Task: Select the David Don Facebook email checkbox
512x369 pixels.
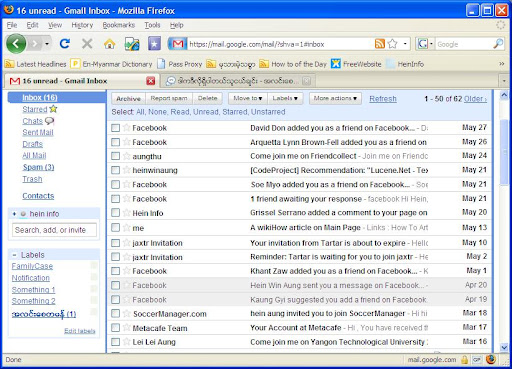Action: tap(115, 128)
